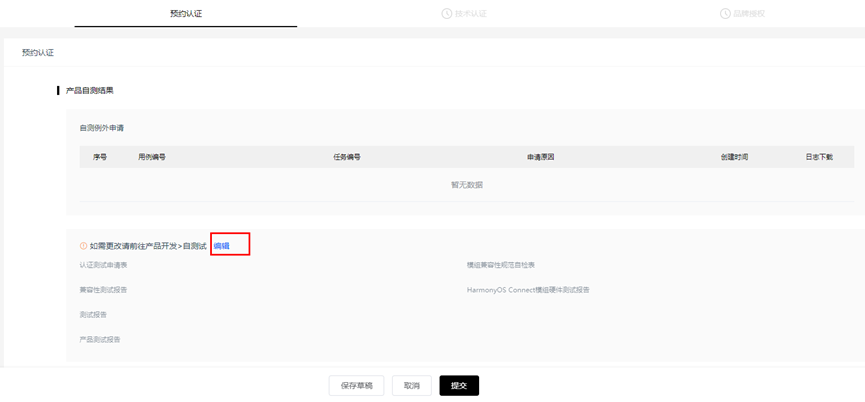This screenshot has height=402, width=865.
Task: Click the 产品自测结果 section heading
Action: 89,90
